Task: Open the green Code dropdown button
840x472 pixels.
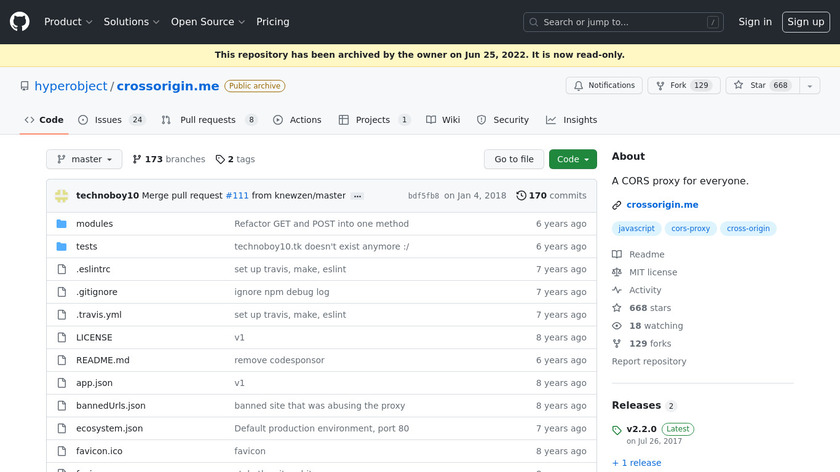Action: click(573, 159)
